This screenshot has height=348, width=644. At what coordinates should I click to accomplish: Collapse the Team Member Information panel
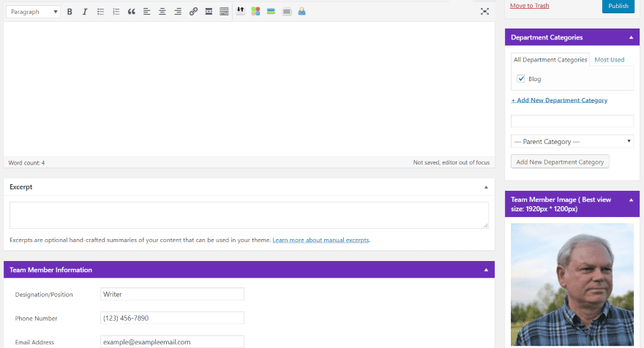486,270
